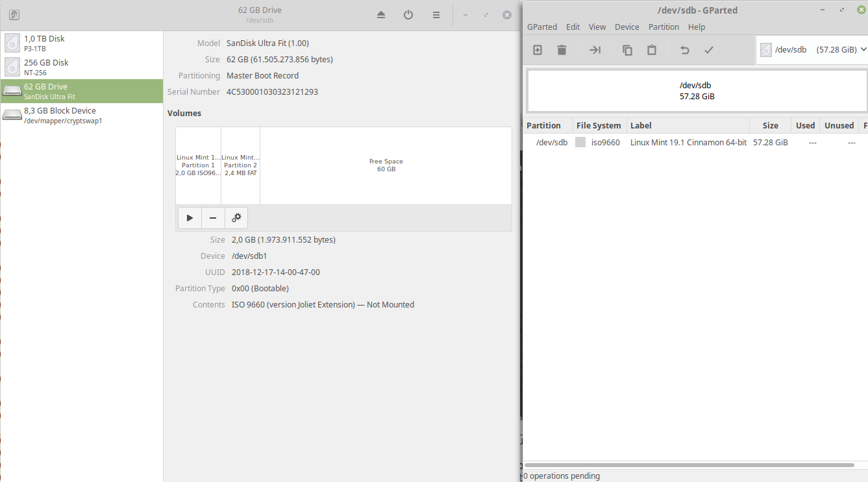Click the Used column header
This screenshot has height=482, width=868.
(806, 125)
